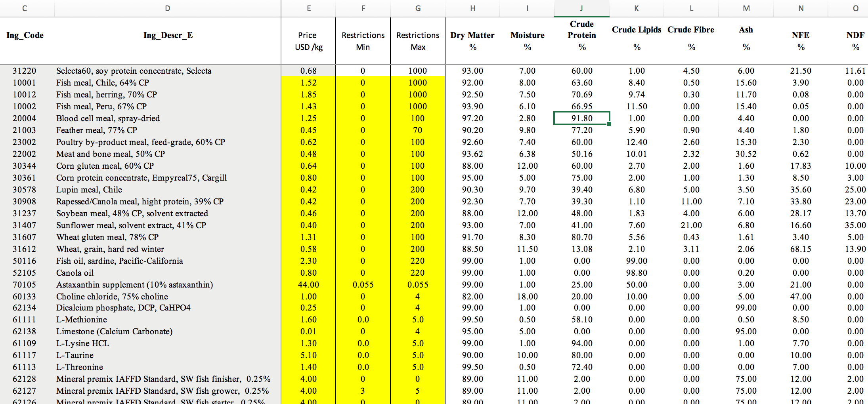Select column F header

tap(363, 8)
